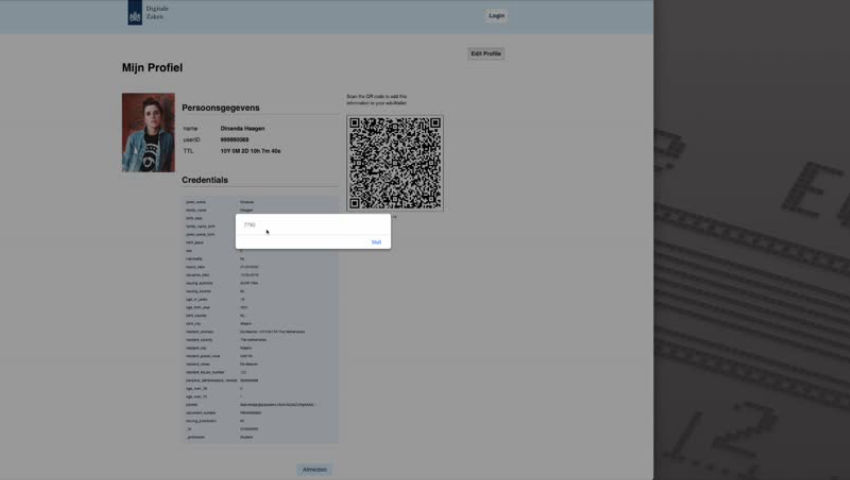Click the Rijksoverheid logo in the header

tap(135, 13)
